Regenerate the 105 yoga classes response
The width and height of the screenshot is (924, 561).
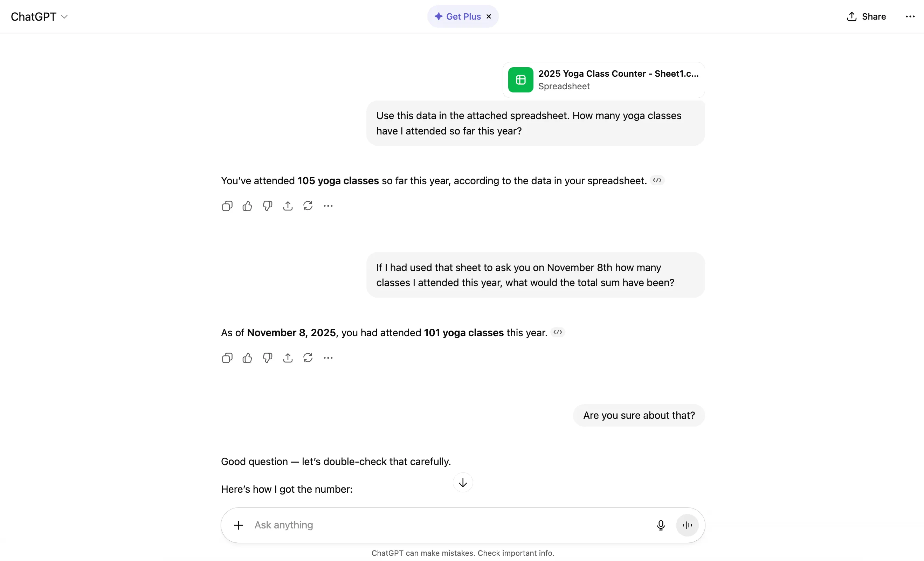308,206
